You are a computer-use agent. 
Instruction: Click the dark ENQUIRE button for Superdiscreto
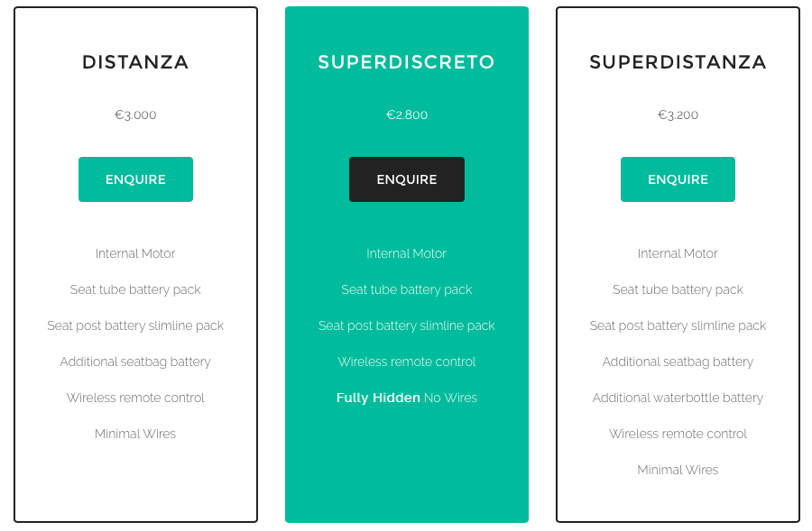click(x=407, y=179)
